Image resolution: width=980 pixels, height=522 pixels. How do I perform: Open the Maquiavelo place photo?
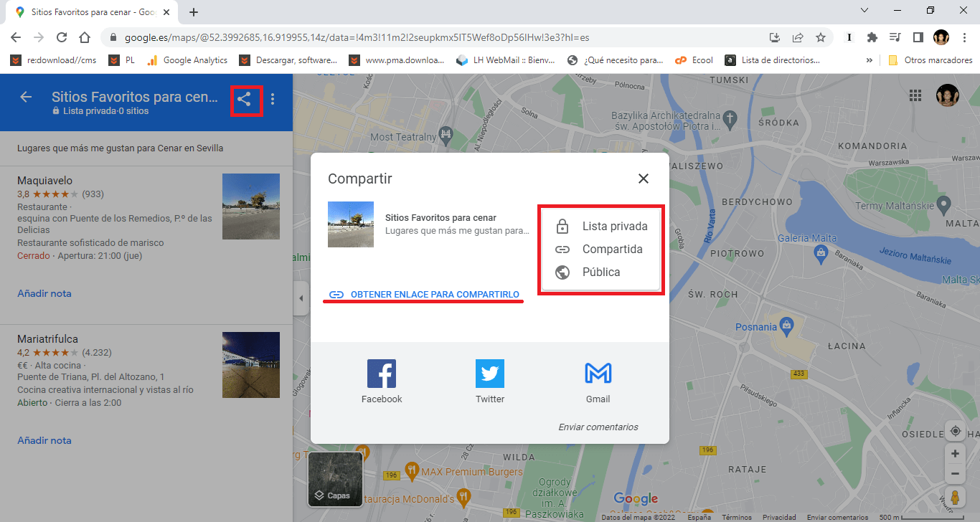(x=251, y=207)
